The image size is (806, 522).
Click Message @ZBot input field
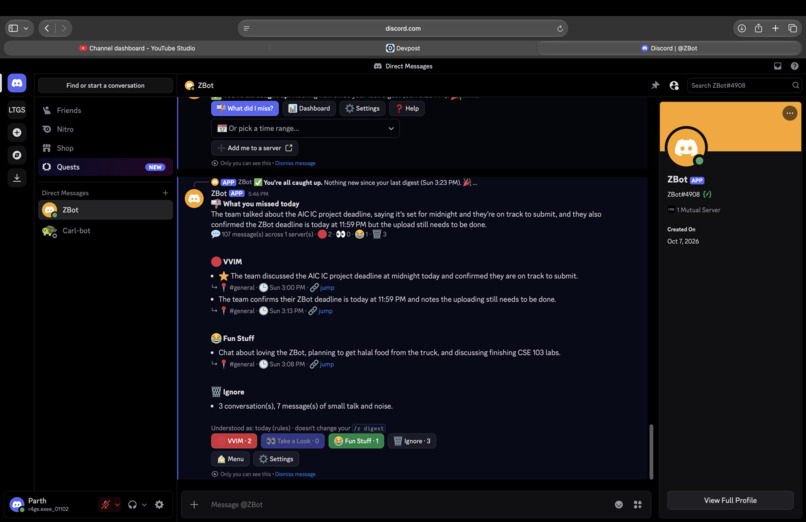pyautogui.click(x=406, y=505)
